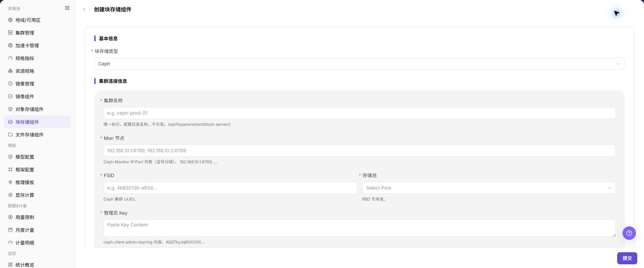Screen dimensions: 644x268
Task: Click the chip icon beside 加速卡管理
Action: 10,46
